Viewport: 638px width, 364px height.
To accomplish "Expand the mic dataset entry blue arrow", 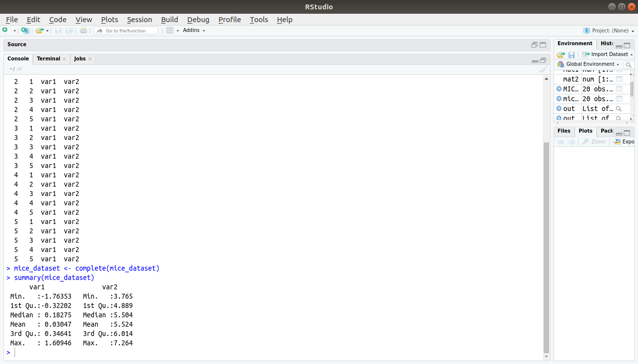I will tap(559, 99).
